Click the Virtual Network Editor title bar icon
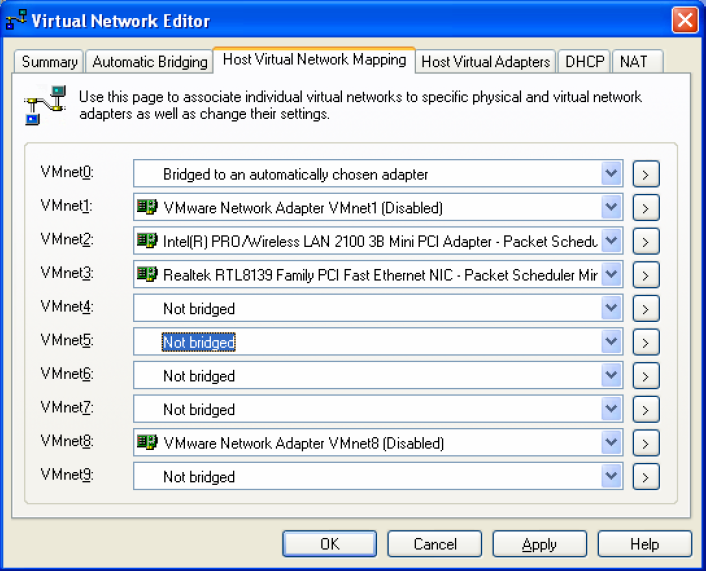 tap(16, 20)
